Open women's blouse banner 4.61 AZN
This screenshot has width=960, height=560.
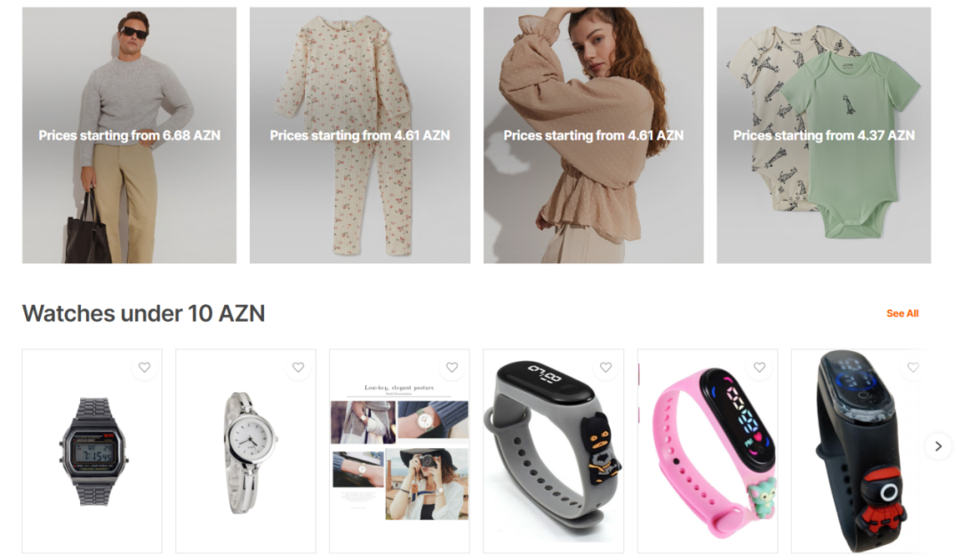click(x=593, y=135)
